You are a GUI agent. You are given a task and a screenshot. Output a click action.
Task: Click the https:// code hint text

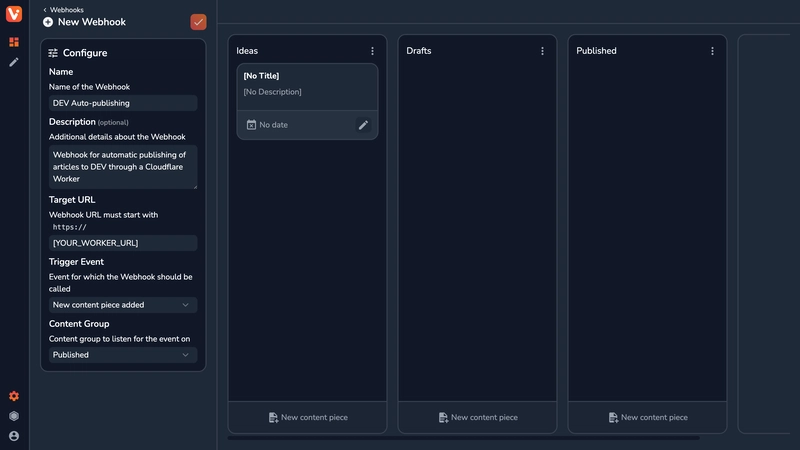click(69, 228)
